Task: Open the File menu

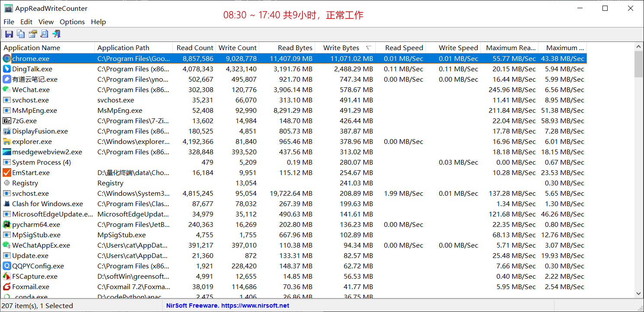Action: click(9, 22)
